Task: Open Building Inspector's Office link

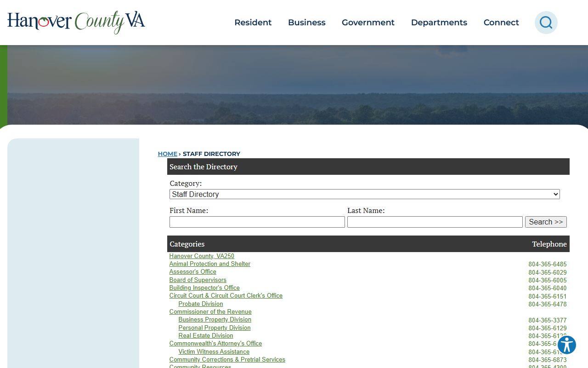Action: [x=204, y=287]
